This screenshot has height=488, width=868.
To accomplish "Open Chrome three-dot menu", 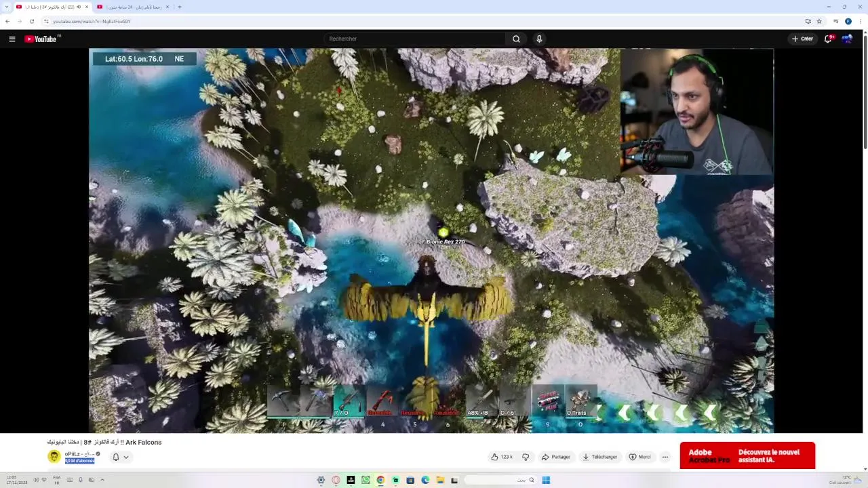I will point(861,21).
